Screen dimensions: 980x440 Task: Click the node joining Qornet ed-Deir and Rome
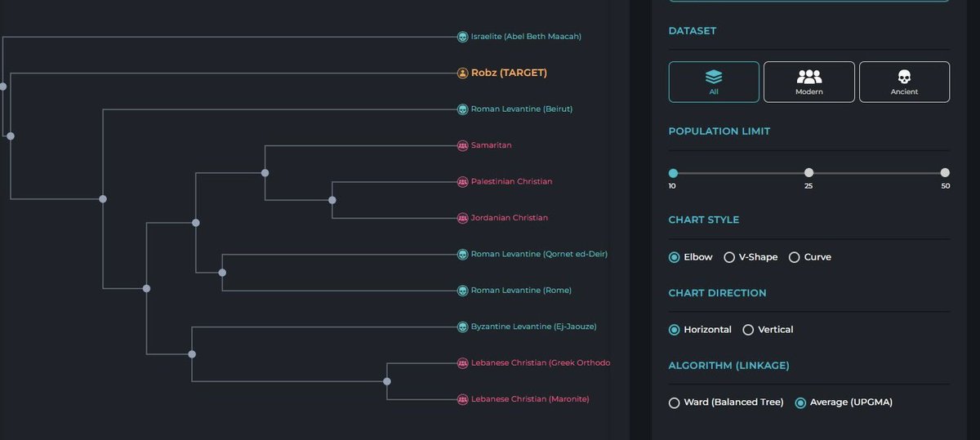(x=222, y=273)
